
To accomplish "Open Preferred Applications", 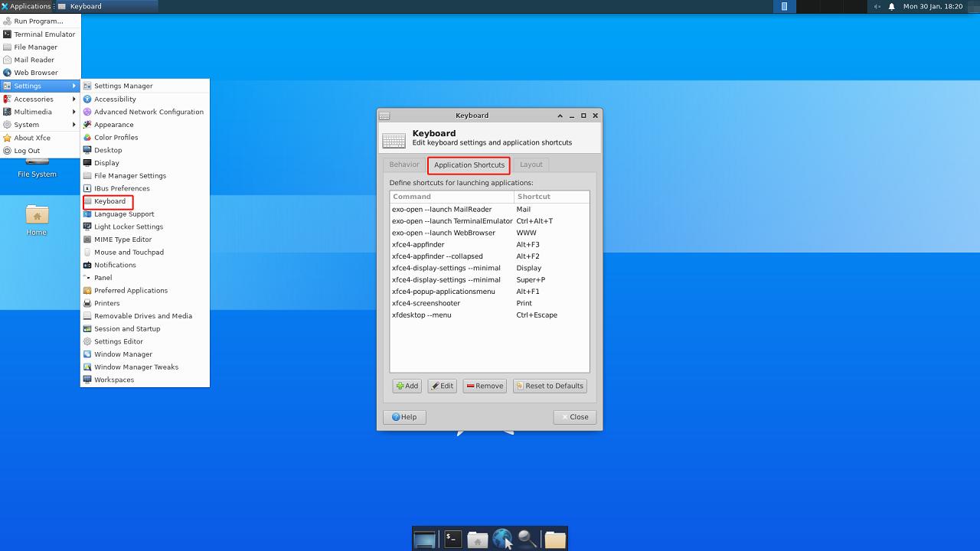I will click(145, 290).
